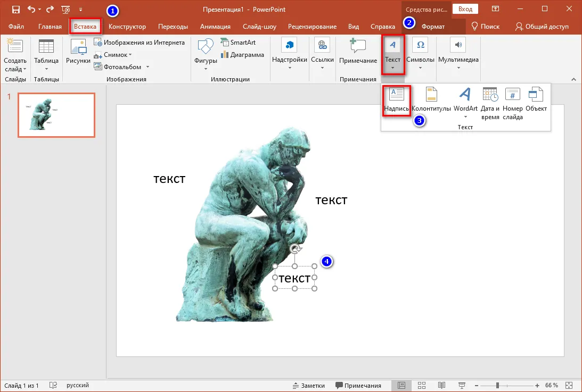Image resolution: width=582 pixels, height=392 pixels.
Task: Undo the last action
Action: (31, 9)
